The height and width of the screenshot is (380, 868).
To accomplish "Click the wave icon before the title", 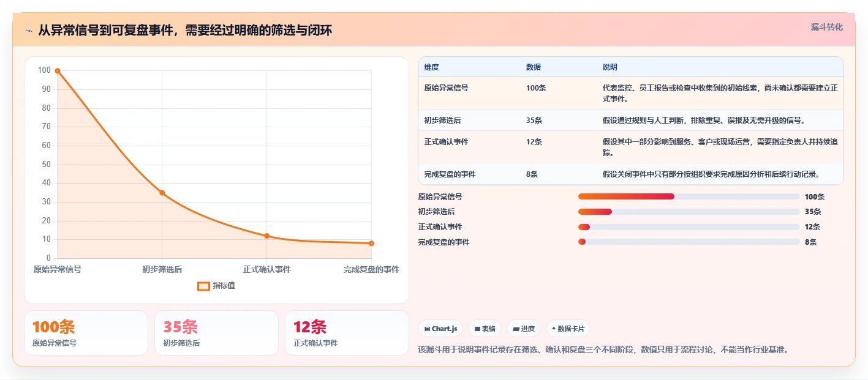I will [29, 31].
